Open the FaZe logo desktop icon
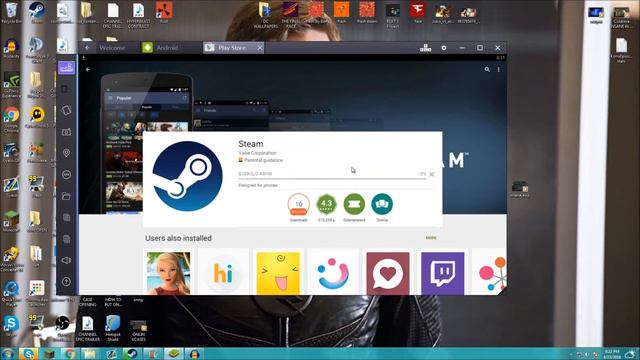Viewport: 640px width, 360px height. (x=418, y=12)
